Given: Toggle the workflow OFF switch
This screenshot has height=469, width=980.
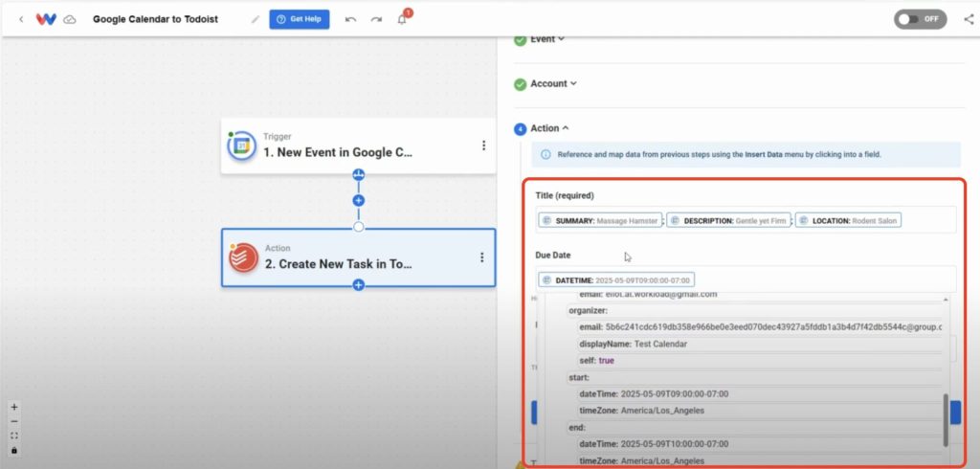Looking at the screenshot, I should click(x=920, y=19).
